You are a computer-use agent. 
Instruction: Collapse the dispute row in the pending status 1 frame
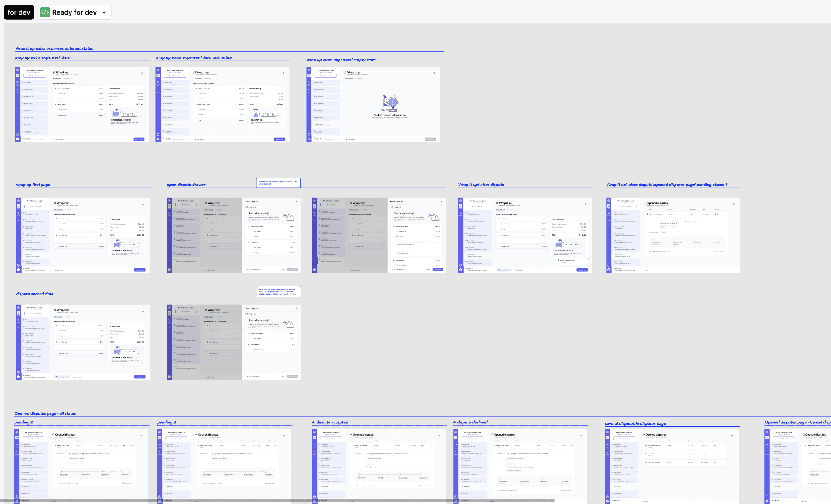pyautogui.click(x=725, y=214)
